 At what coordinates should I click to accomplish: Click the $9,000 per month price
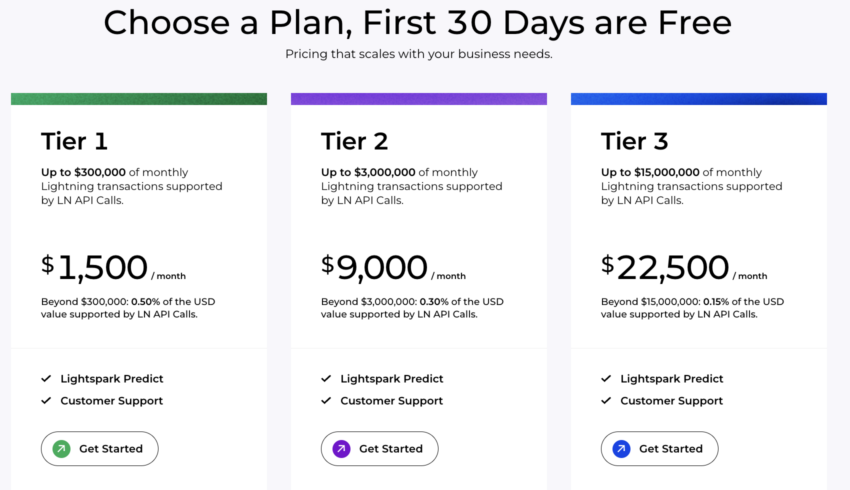click(392, 268)
